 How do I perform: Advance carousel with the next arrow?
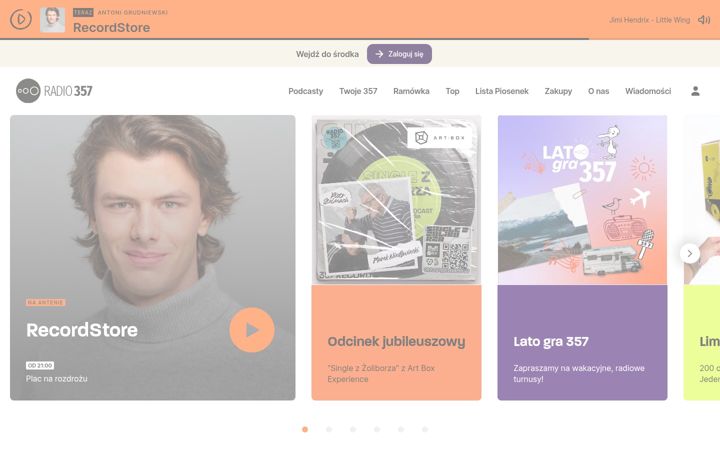point(690,253)
